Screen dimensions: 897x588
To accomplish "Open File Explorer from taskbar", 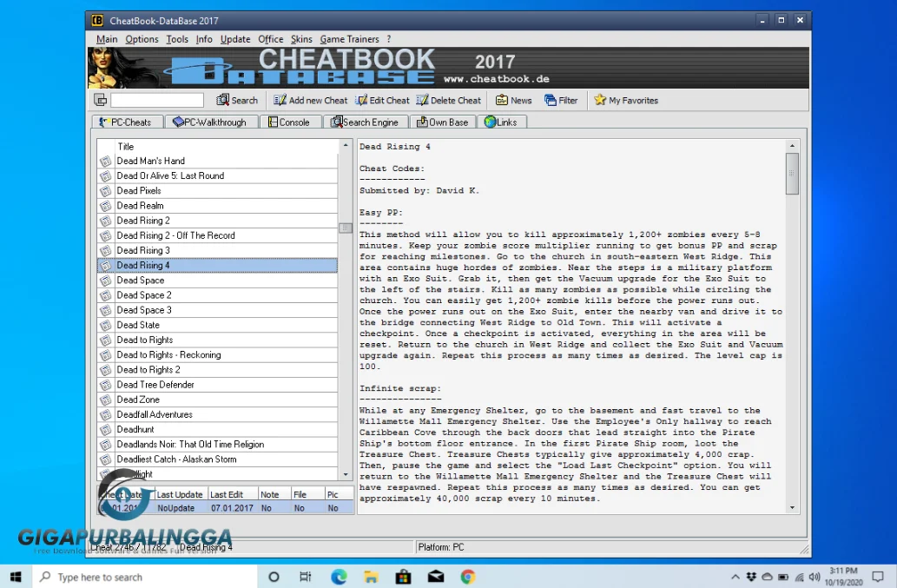I will [x=371, y=577].
